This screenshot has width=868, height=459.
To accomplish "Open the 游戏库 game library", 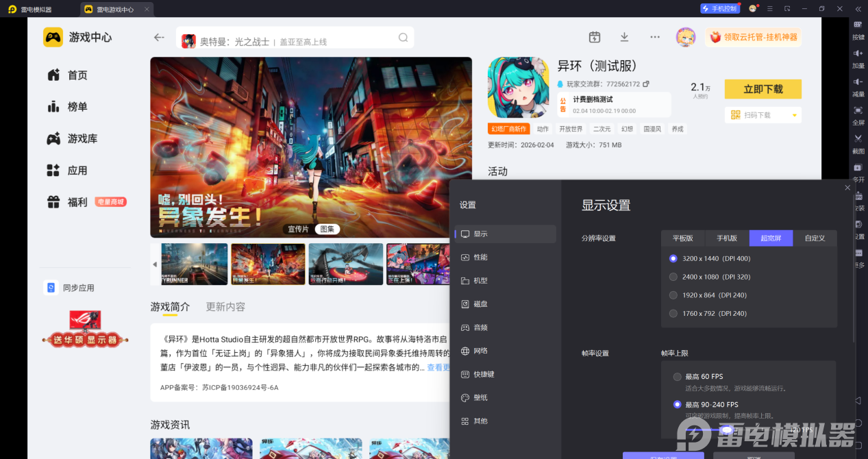I will pos(72,138).
